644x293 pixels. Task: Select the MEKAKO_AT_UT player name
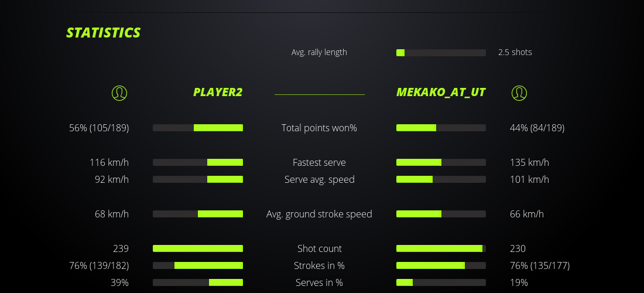[x=441, y=93]
